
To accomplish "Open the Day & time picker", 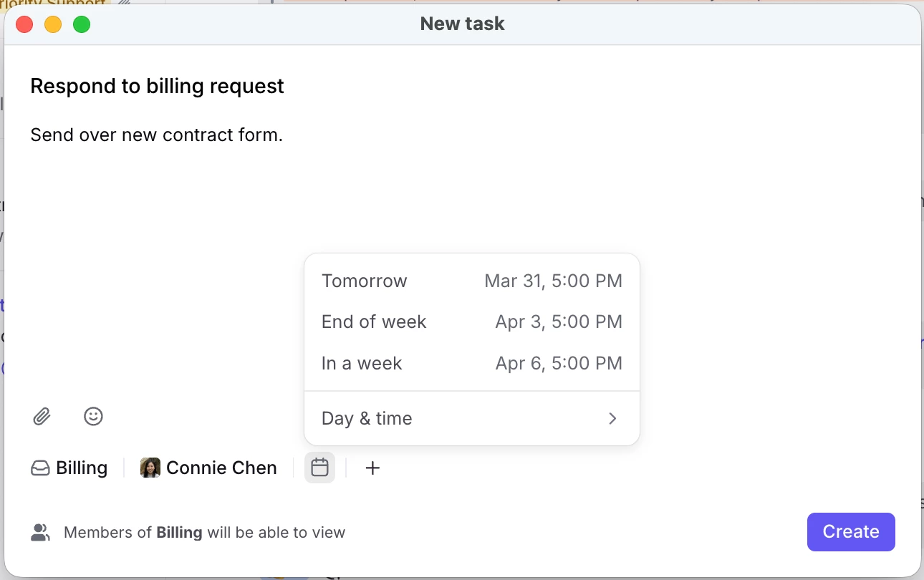I will (x=472, y=418).
